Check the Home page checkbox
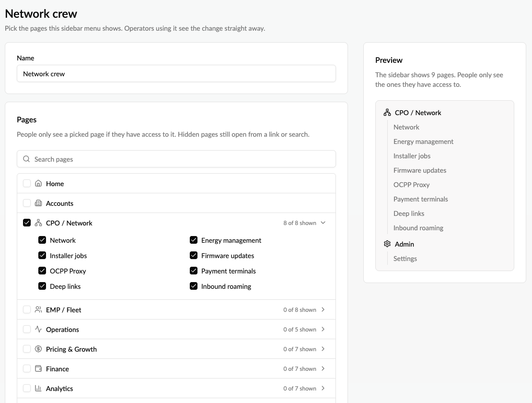532x403 pixels. click(x=27, y=183)
